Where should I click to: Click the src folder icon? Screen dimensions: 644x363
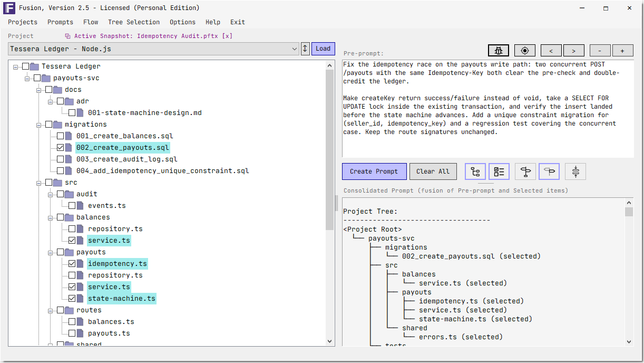coord(58,183)
